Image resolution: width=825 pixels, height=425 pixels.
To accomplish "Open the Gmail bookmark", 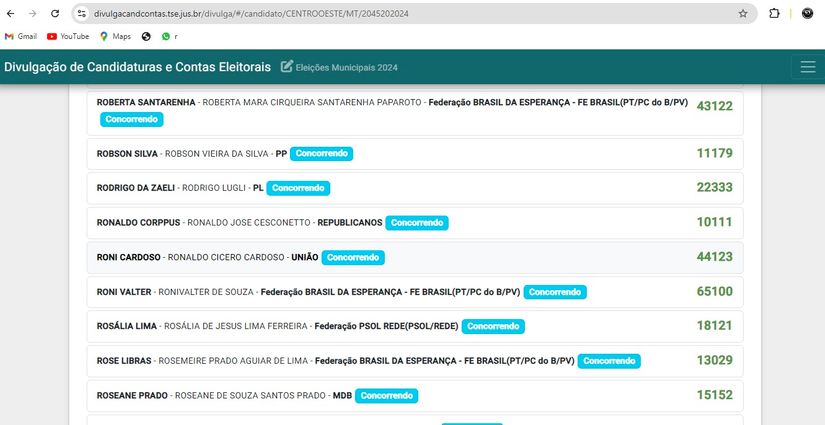I will [21, 36].
